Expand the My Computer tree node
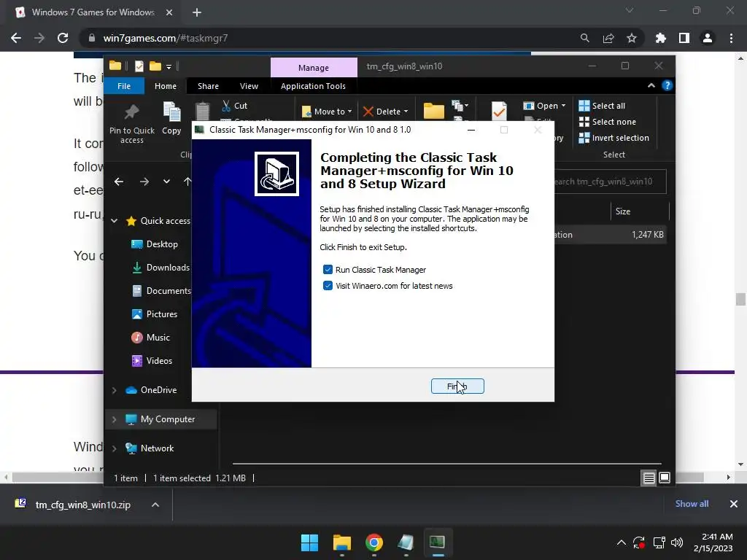The width and height of the screenshot is (747, 560). (115, 419)
